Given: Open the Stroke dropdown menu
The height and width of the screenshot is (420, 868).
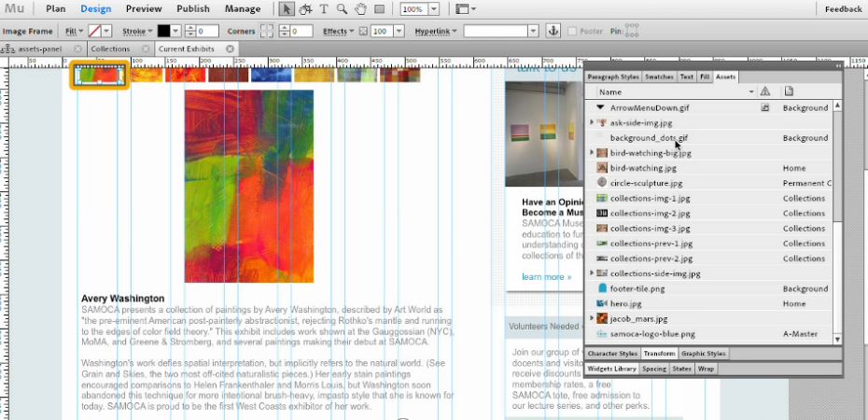Looking at the screenshot, I should tap(137, 32).
